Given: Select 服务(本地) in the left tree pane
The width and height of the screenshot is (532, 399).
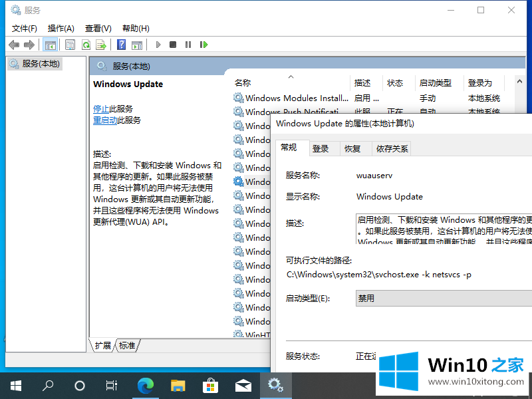Looking at the screenshot, I should pyautogui.click(x=35, y=64).
